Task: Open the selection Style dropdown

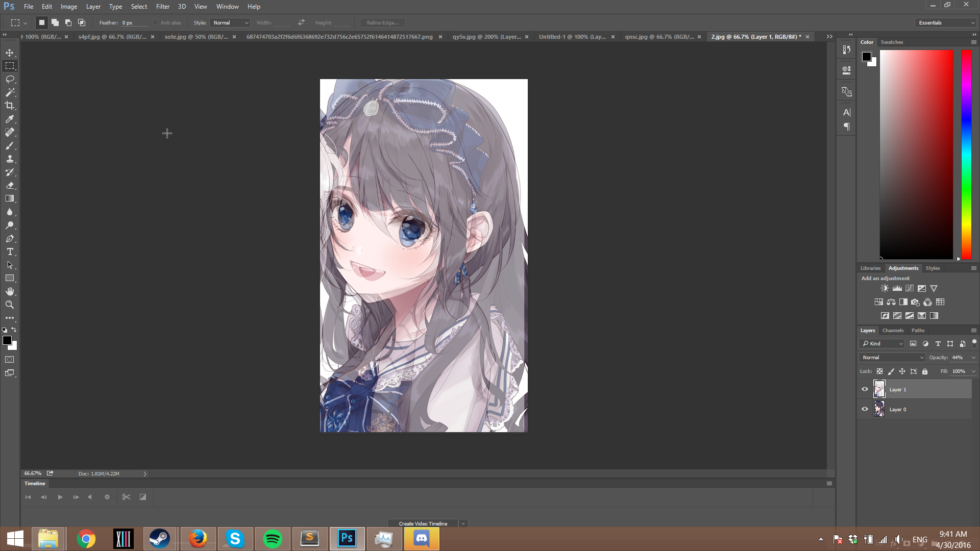Action: [230, 22]
